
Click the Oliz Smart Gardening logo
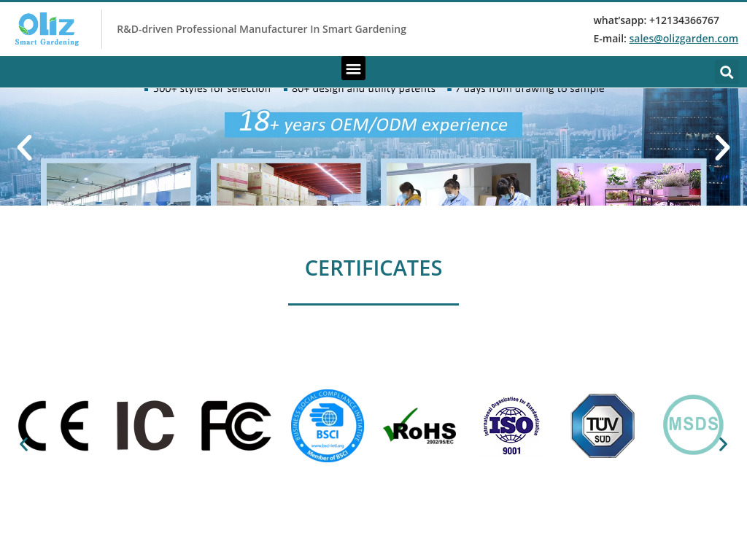pos(47,29)
